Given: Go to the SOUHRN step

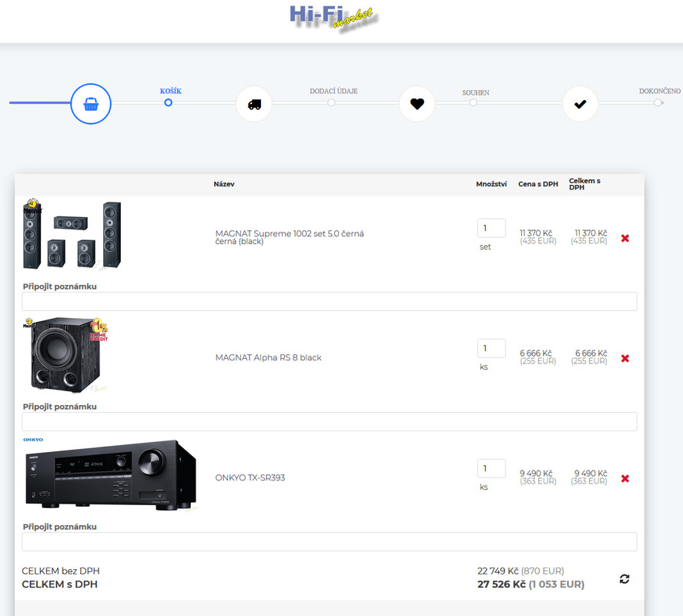Looking at the screenshot, I should coord(476,93).
